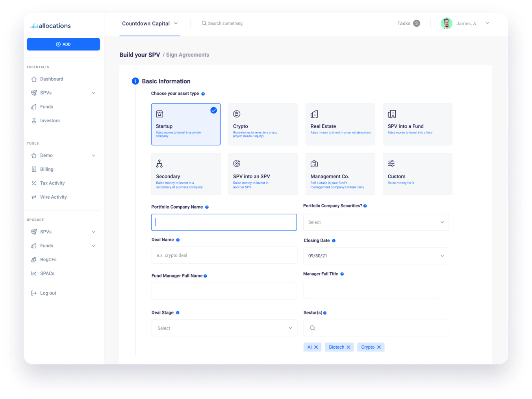Click the Crypto asset type icon
Image resolution: width=532 pixels, height=399 pixels.
tap(237, 113)
